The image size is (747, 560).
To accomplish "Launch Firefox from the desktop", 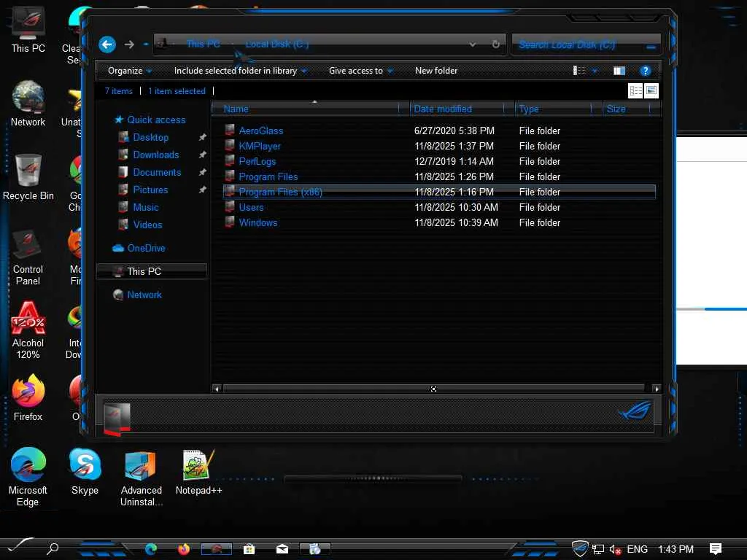I will (x=28, y=399).
